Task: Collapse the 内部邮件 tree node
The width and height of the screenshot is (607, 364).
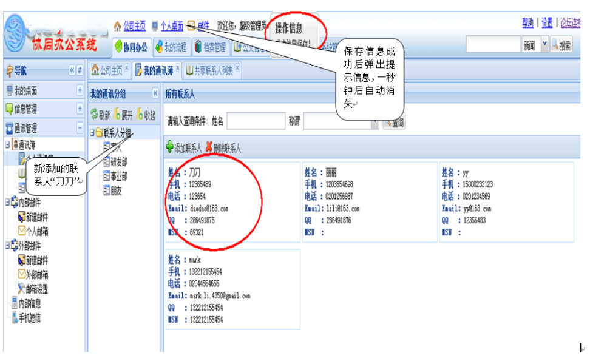Action: (x=7, y=202)
